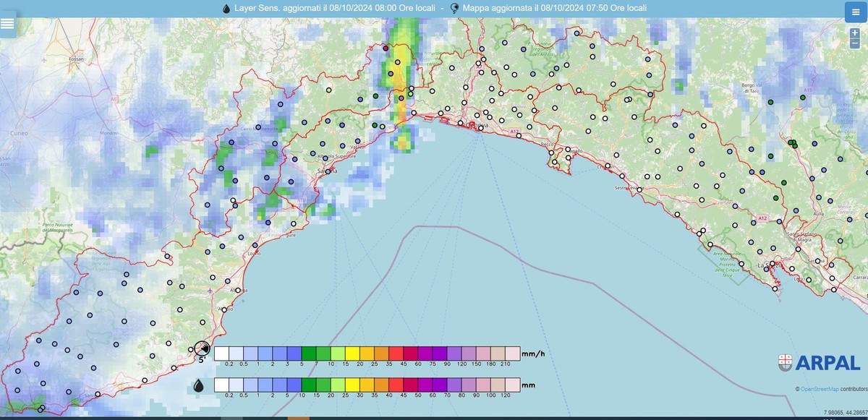Open the blue hamburger menu at top right
Viewport: 868px width, 420px height.
(x=855, y=12)
